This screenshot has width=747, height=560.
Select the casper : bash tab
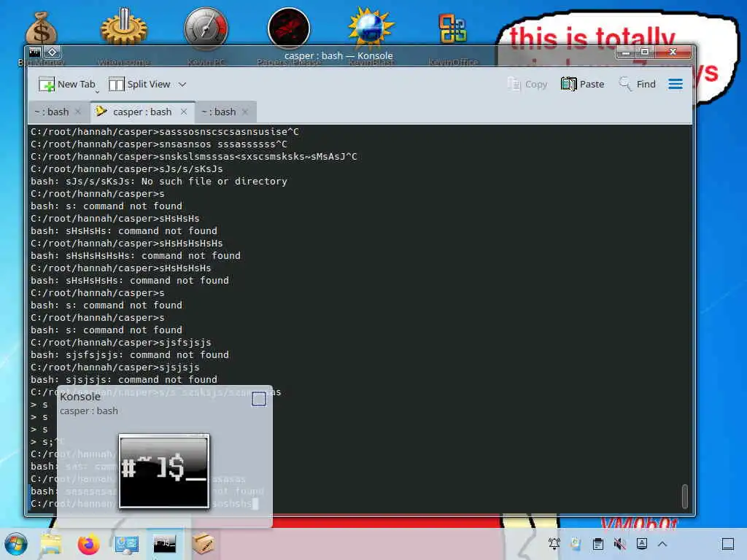coord(142,112)
